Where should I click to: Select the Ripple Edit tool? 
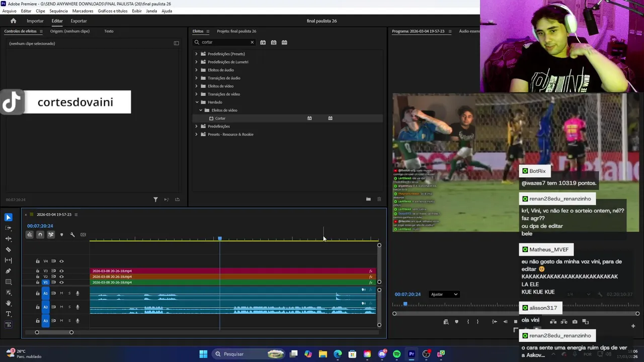point(9,239)
